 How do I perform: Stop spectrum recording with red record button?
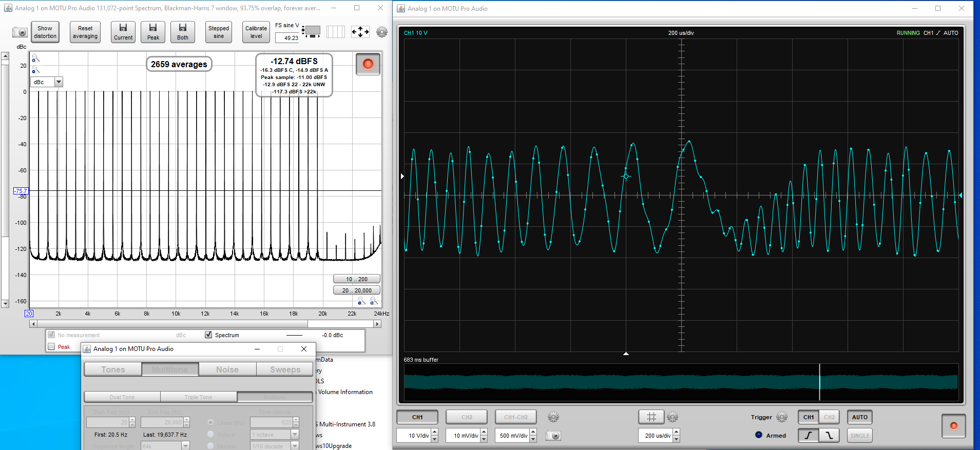point(368,64)
